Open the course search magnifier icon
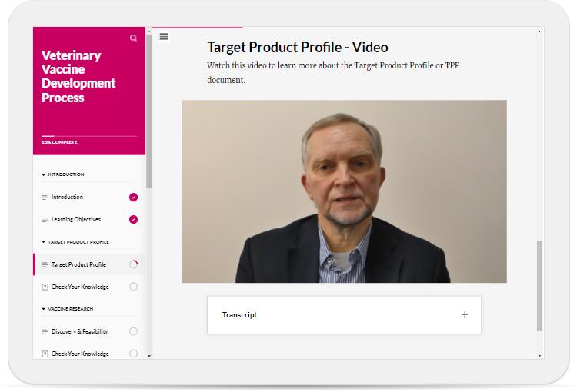Screen dimensions: 577x392 tap(134, 38)
